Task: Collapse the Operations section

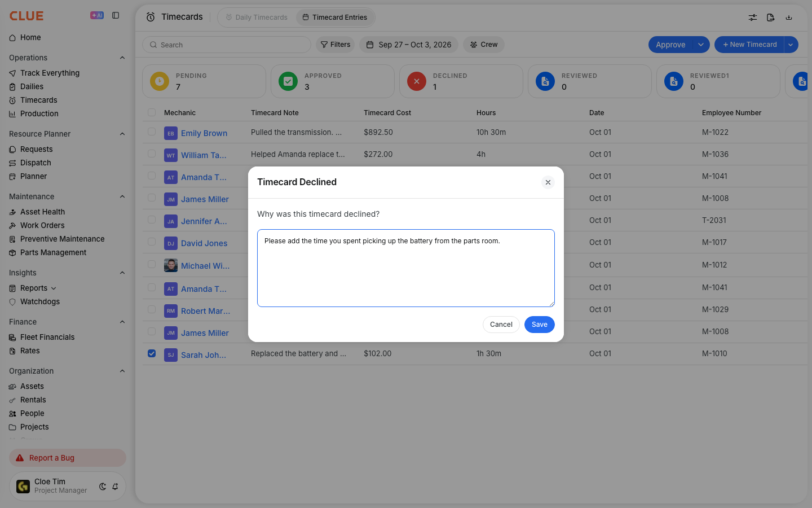Action: [122, 58]
